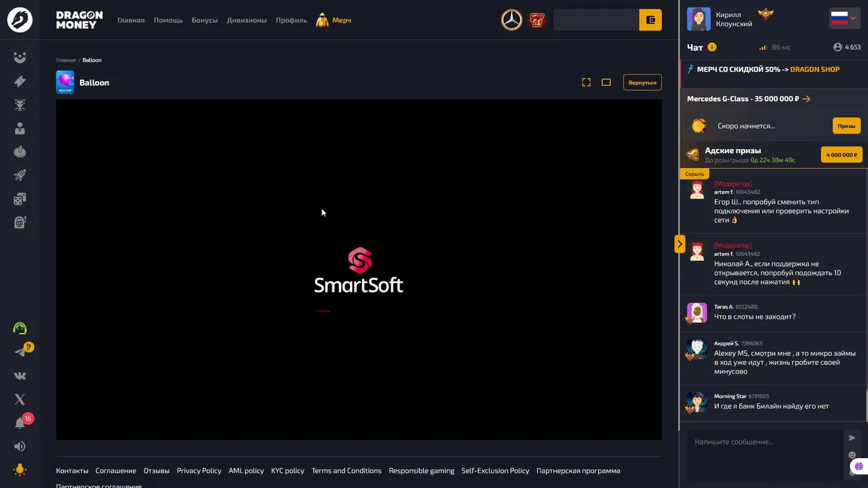Toggle light theme with the bulb icon

click(x=20, y=469)
